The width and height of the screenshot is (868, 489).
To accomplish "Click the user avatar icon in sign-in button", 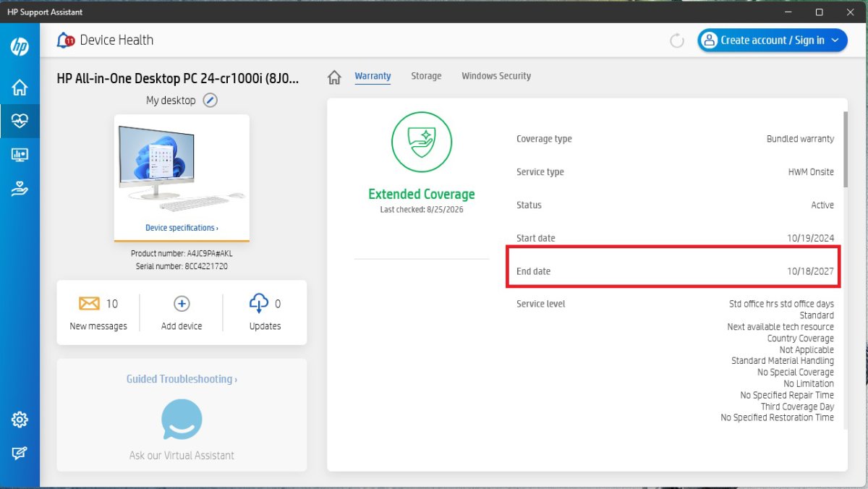I will (709, 41).
